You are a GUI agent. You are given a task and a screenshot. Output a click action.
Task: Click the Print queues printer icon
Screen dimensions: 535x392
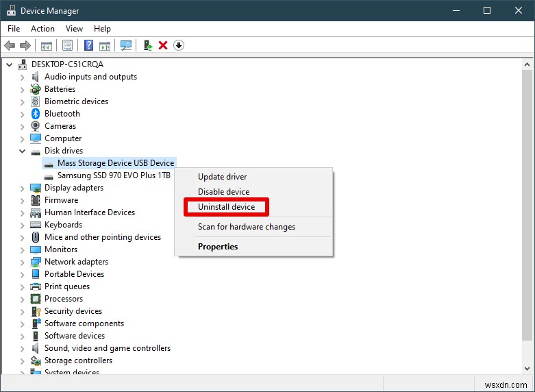(36, 286)
